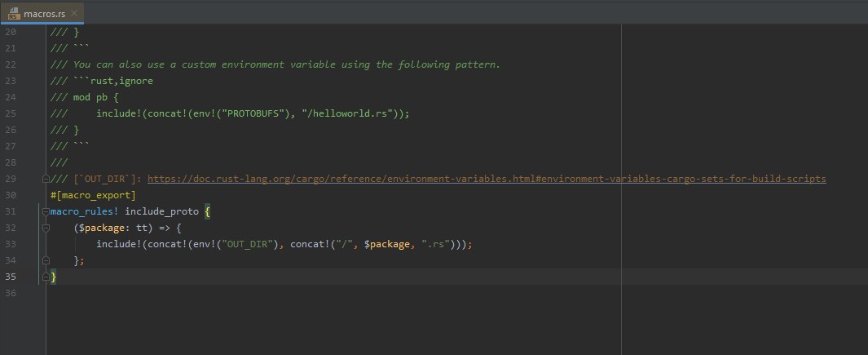Viewport: 868px width, 355px height.
Task: Click the include_proto macro name
Action: pos(161,211)
